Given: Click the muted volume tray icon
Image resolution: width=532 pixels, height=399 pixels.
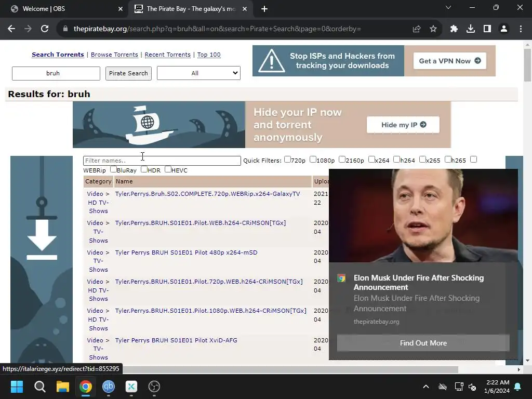Looking at the screenshot, I should click(x=472, y=387).
